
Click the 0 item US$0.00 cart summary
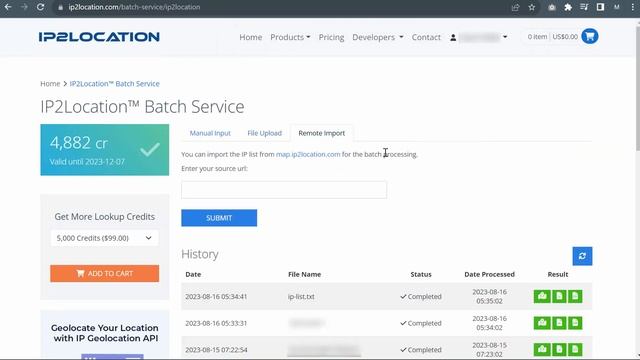[x=553, y=37]
